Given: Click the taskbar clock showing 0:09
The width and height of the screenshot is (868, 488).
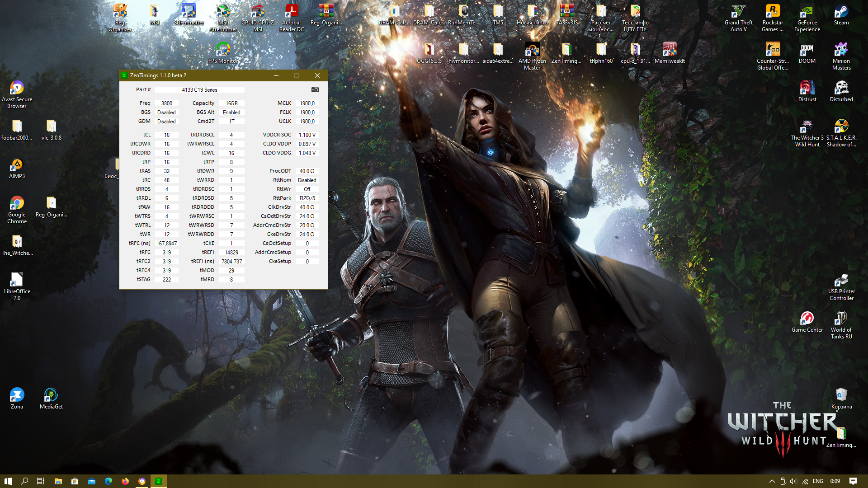Looking at the screenshot, I should click(x=835, y=481).
